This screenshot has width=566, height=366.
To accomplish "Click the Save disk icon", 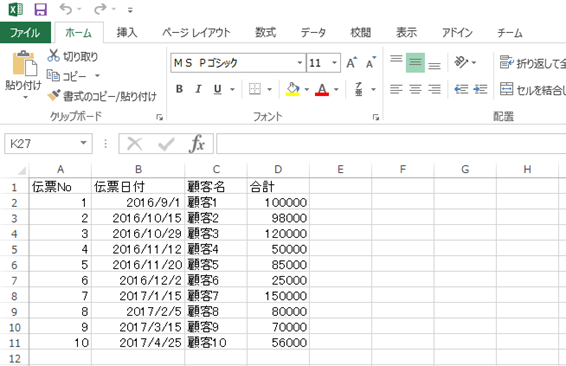I will coord(40,10).
